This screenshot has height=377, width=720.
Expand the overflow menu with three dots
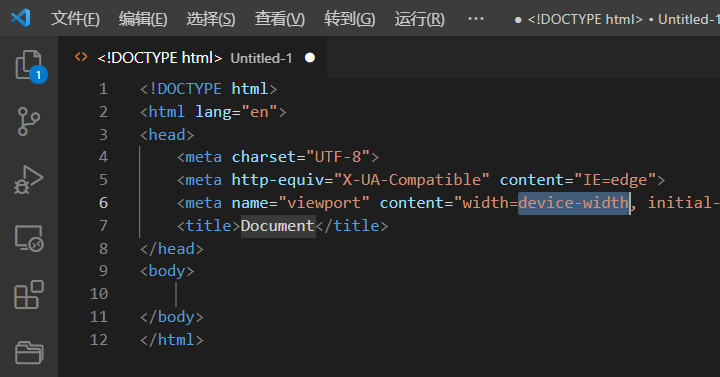point(476,19)
